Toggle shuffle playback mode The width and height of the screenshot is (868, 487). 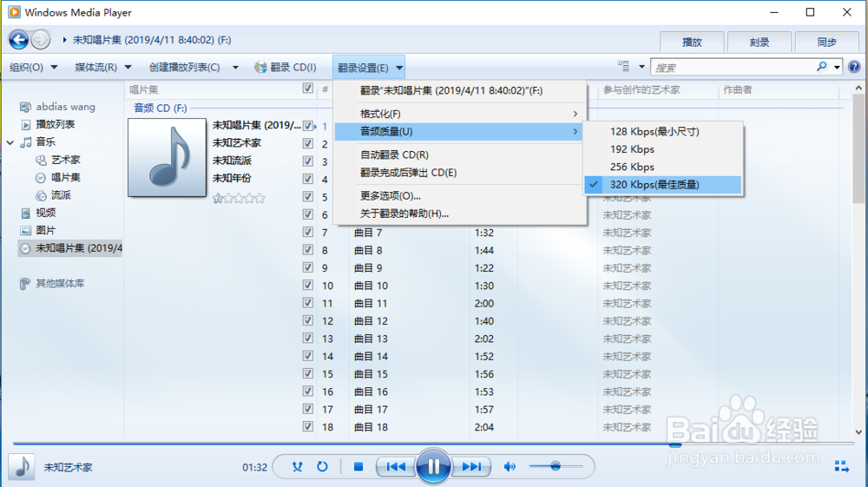coord(297,466)
